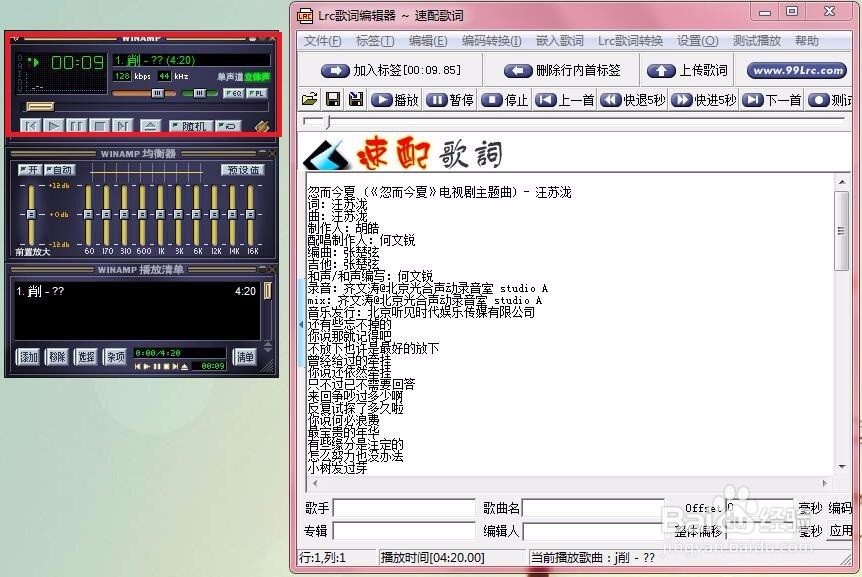This screenshot has width=862, height=577.
Task: Click 播放 play toolbar button
Action: [x=395, y=100]
